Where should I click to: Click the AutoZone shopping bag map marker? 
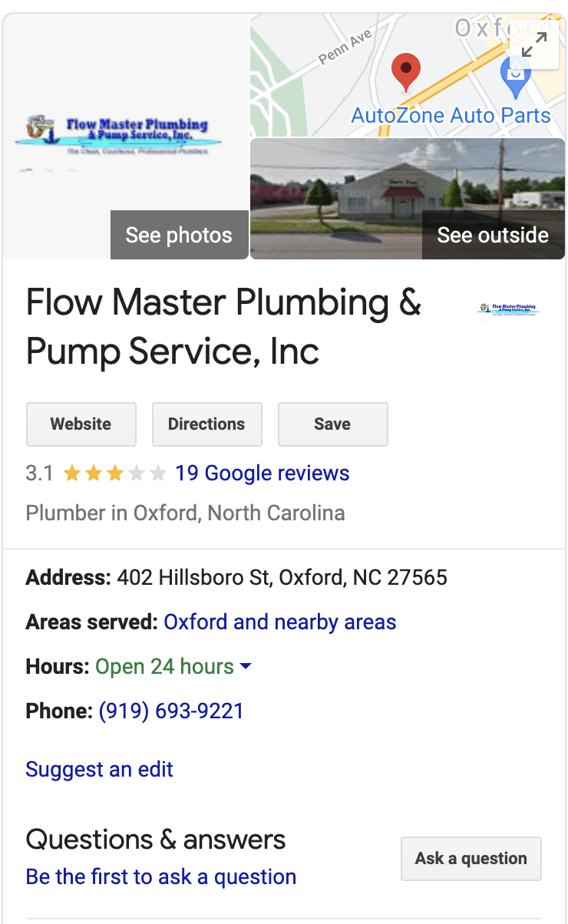514,75
